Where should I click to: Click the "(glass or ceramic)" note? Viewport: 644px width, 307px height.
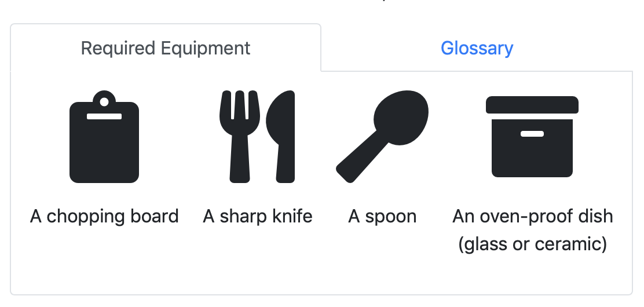[x=533, y=244]
